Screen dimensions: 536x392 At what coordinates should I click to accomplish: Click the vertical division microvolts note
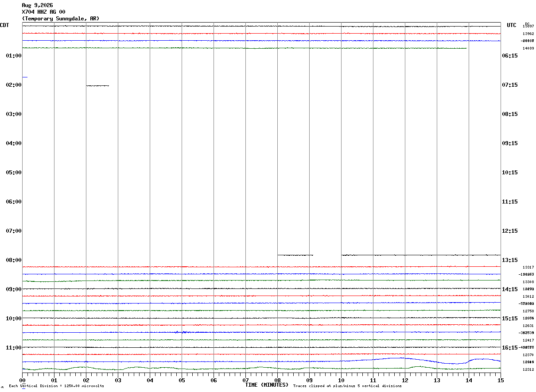point(56,386)
